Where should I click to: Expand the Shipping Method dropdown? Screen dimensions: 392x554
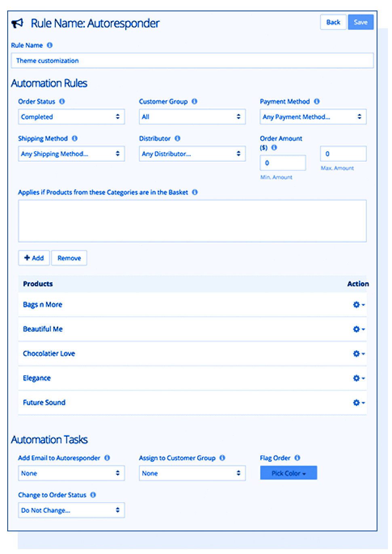[x=71, y=154]
